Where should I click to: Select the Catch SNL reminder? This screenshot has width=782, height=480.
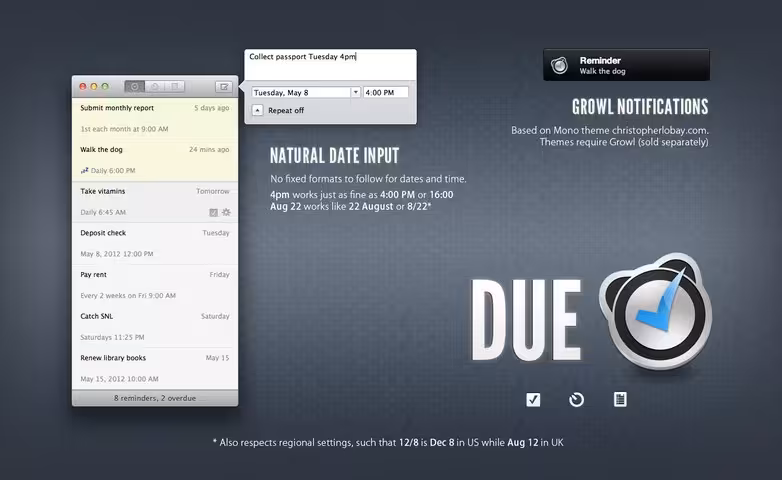[155, 327]
